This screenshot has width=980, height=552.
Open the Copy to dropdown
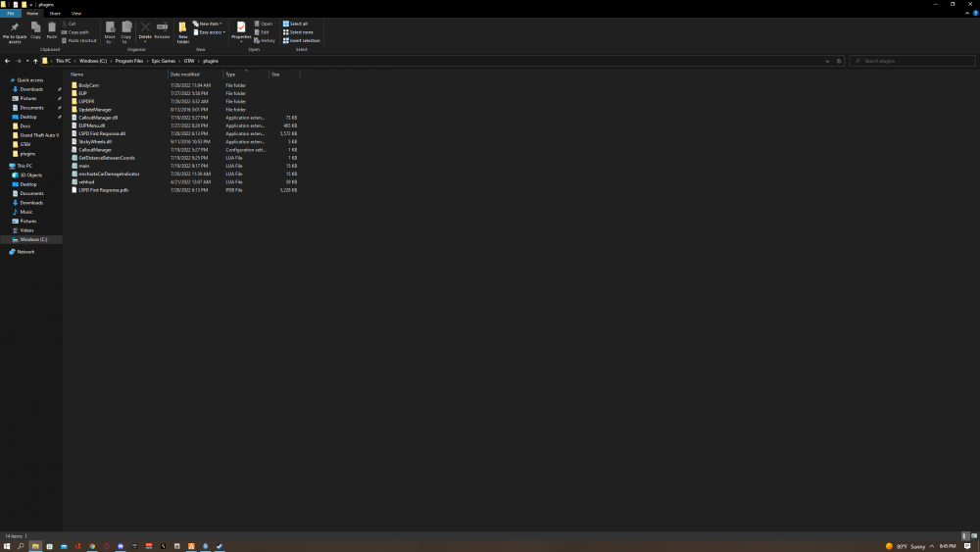click(x=126, y=32)
